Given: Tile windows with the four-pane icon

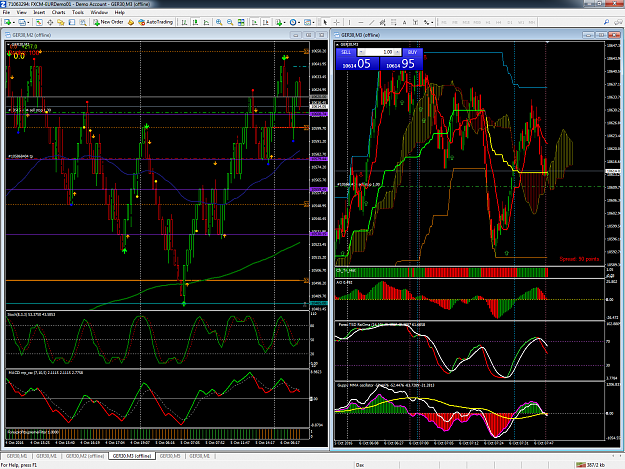Looking at the screenshot, I should point(241,22).
